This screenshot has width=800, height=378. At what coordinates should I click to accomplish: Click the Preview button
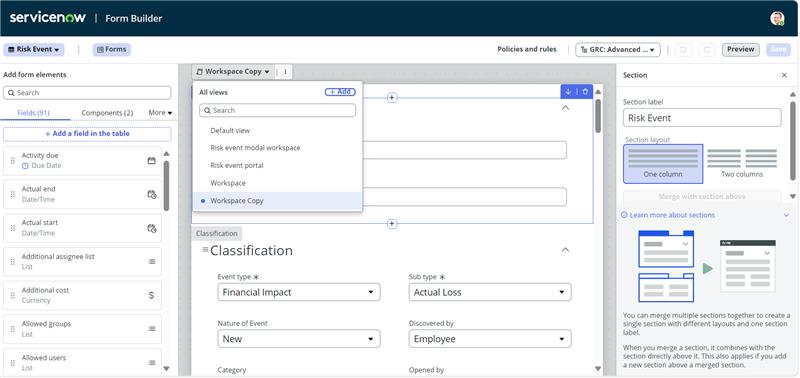point(740,49)
